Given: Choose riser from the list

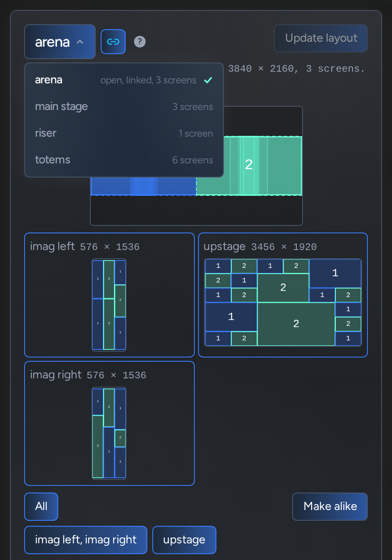Looking at the screenshot, I should (124, 133).
